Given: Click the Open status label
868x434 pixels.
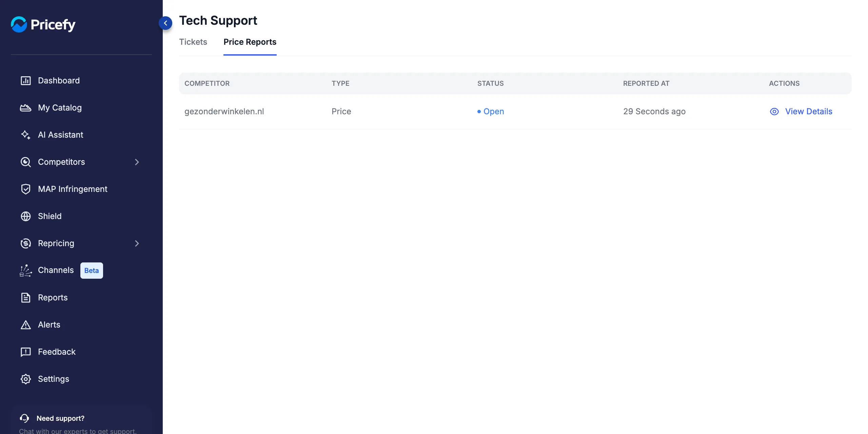Looking at the screenshot, I should [x=494, y=112].
